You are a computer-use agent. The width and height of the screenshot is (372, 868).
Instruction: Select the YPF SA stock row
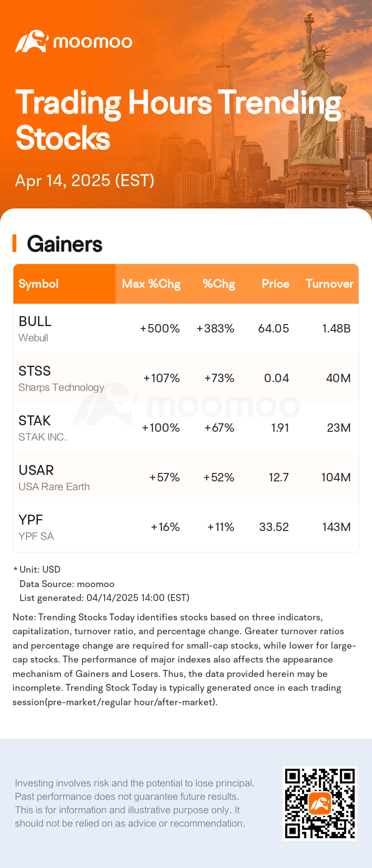pos(186,527)
